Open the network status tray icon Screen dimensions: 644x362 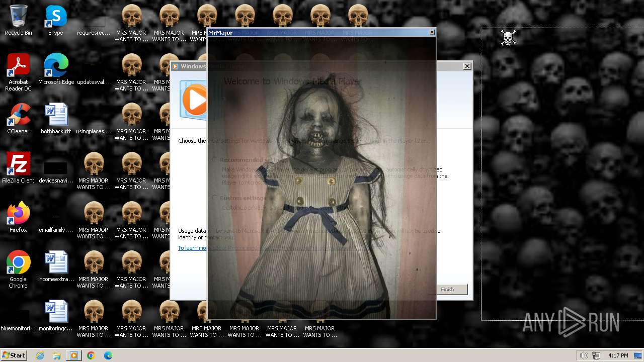click(596, 355)
